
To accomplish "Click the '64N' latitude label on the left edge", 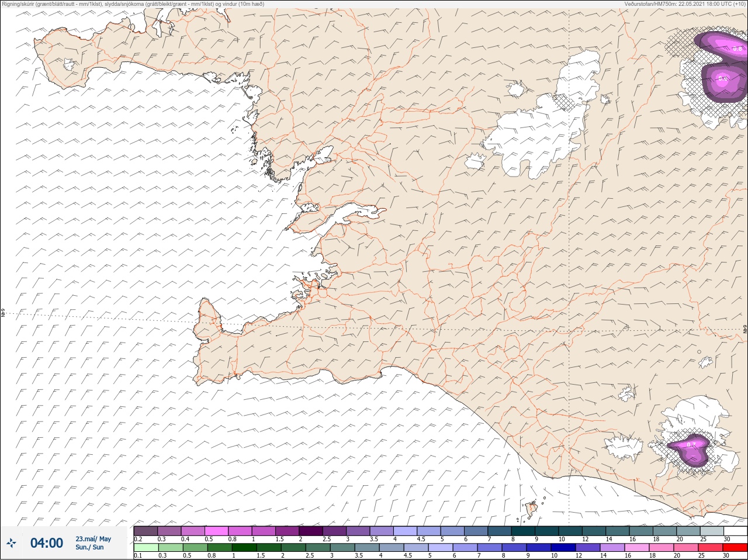I will tap(3, 313).
